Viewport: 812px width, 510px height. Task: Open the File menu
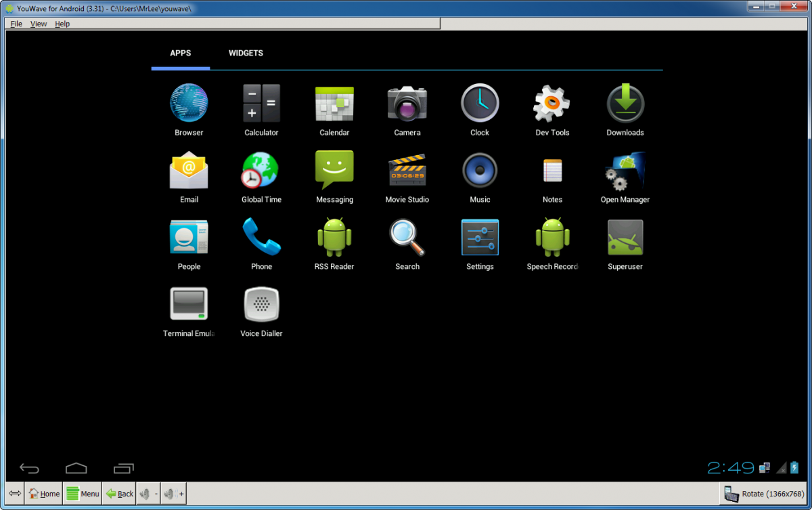pyautogui.click(x=16, y=24)
